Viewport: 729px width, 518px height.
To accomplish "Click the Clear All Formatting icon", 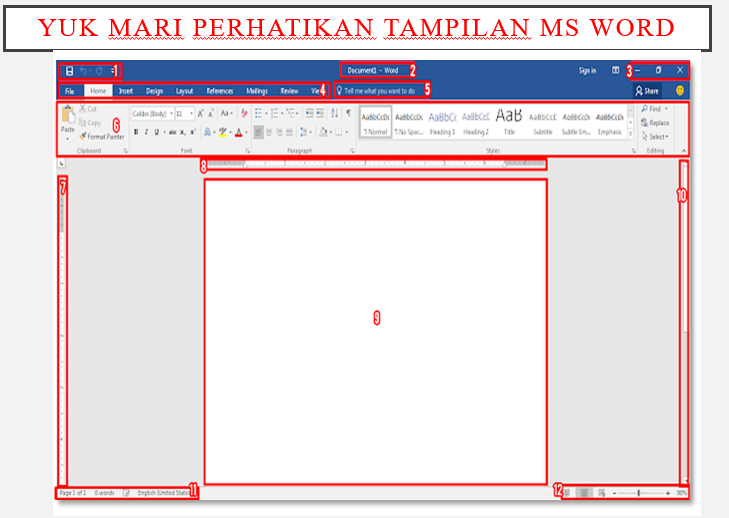I will click(x=244, y=113).
